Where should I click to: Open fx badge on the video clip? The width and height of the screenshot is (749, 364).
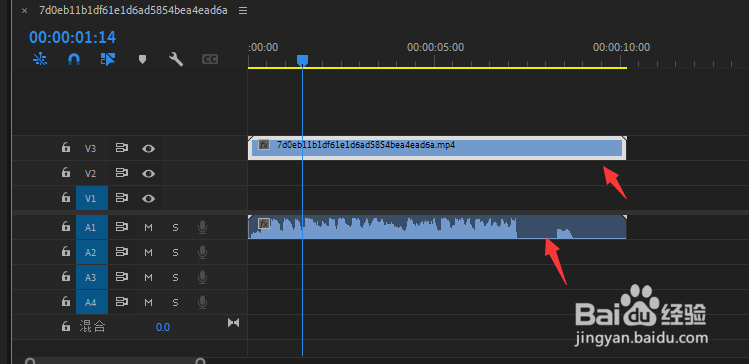pyautogui.click(x=264, y=145)
